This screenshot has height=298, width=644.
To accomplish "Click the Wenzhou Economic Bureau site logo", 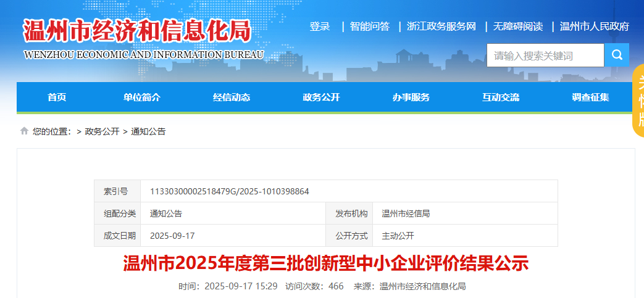I will click(143, 39).
